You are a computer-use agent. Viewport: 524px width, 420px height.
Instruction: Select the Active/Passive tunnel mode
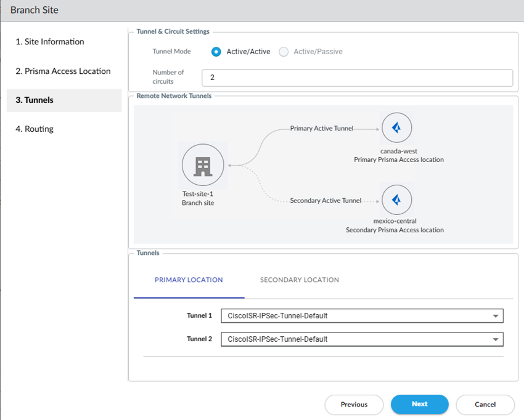point(284,52)
